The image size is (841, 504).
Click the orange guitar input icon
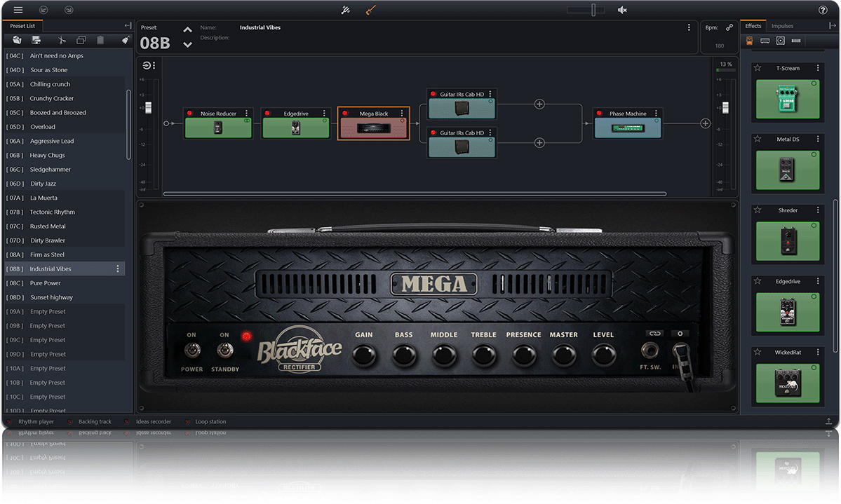coord(371,10)
